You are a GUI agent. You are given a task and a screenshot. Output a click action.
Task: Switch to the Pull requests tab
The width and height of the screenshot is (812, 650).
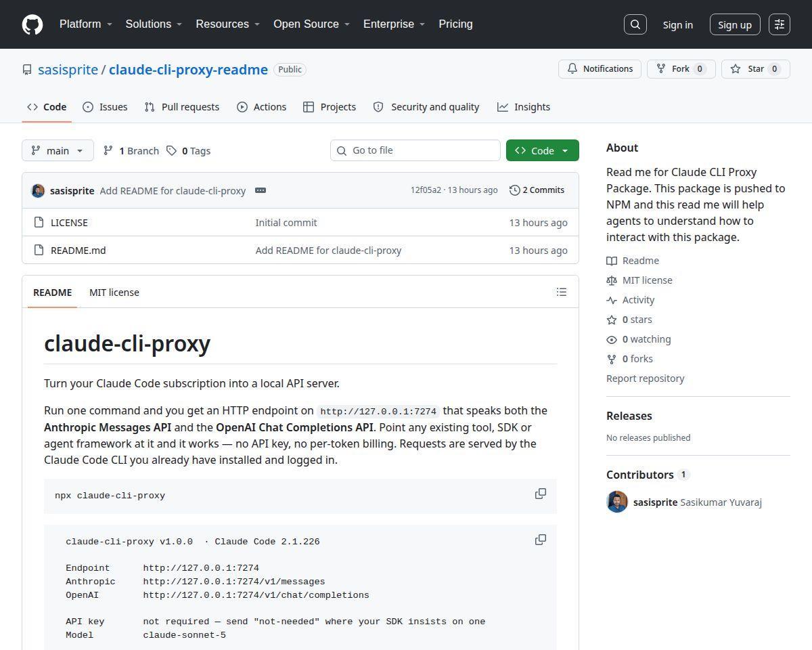click(181, 107)
